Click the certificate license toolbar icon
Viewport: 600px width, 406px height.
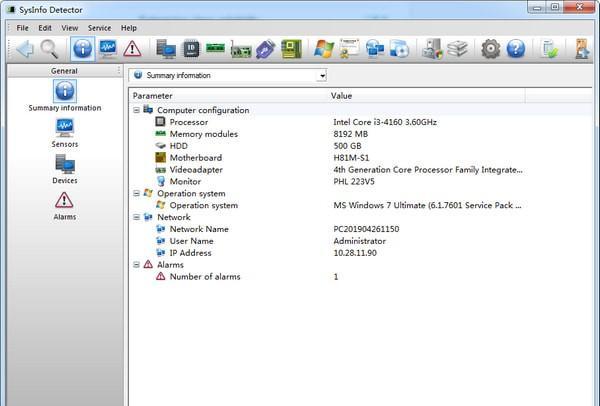(350, 48)
